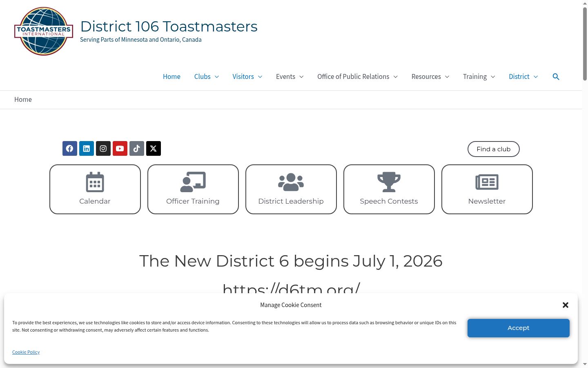Click the calendar icon in the Calendar card
Viewport: 588px width, 368px height.
coord(95,182)
